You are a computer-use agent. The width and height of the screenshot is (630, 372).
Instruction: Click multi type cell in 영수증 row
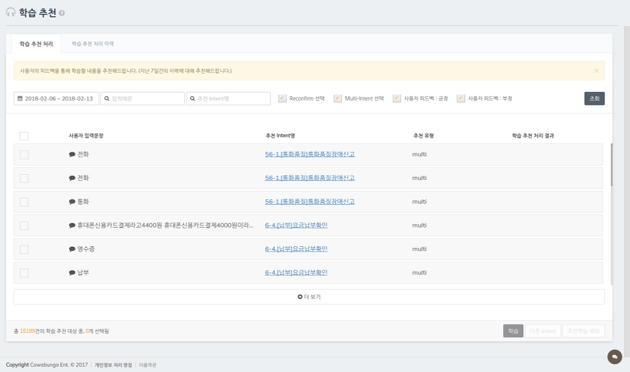click(419, 249)
